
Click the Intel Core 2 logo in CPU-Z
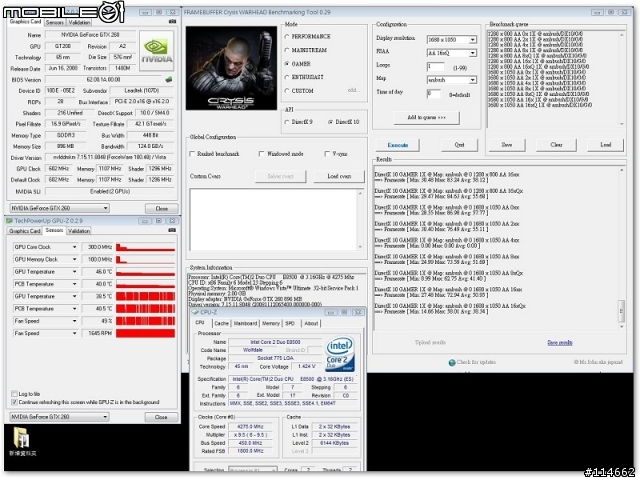click(340, 354)
